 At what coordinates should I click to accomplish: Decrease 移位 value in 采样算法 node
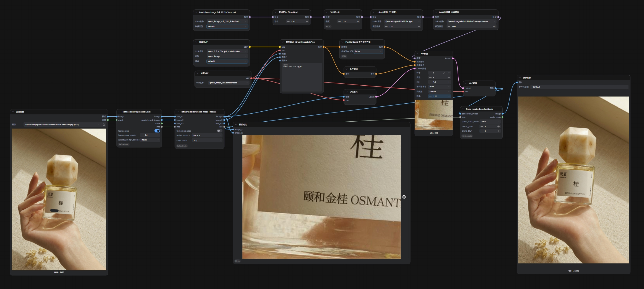click(x=288, y=22)
